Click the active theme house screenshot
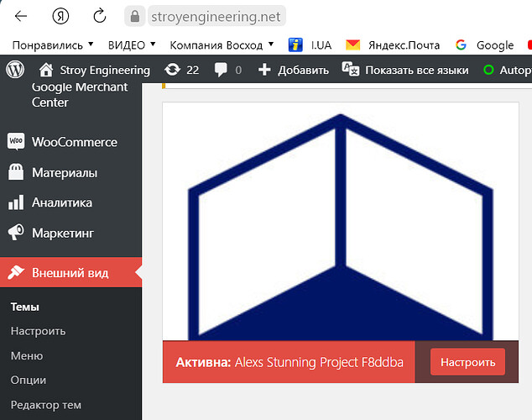The image size is (532, 420). coord(341,222)
